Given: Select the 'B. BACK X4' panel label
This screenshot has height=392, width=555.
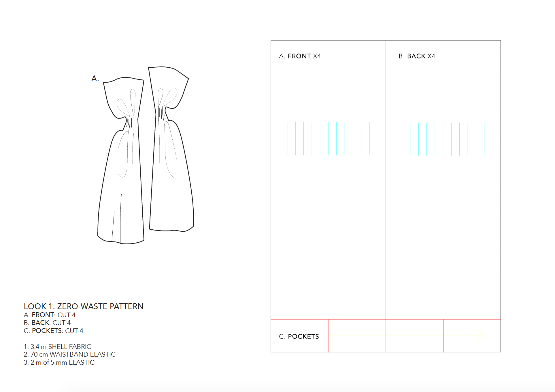Looking at the screenshot, I should [417, 56].
